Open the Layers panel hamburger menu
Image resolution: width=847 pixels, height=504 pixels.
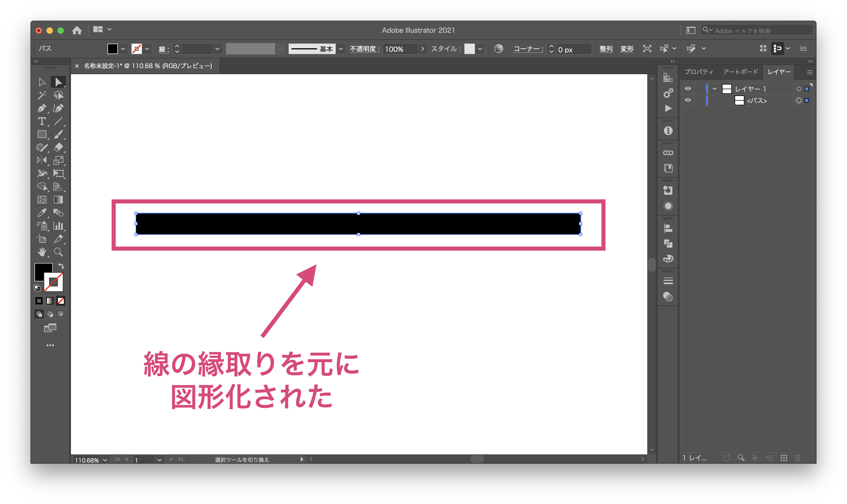pos(810,72)
